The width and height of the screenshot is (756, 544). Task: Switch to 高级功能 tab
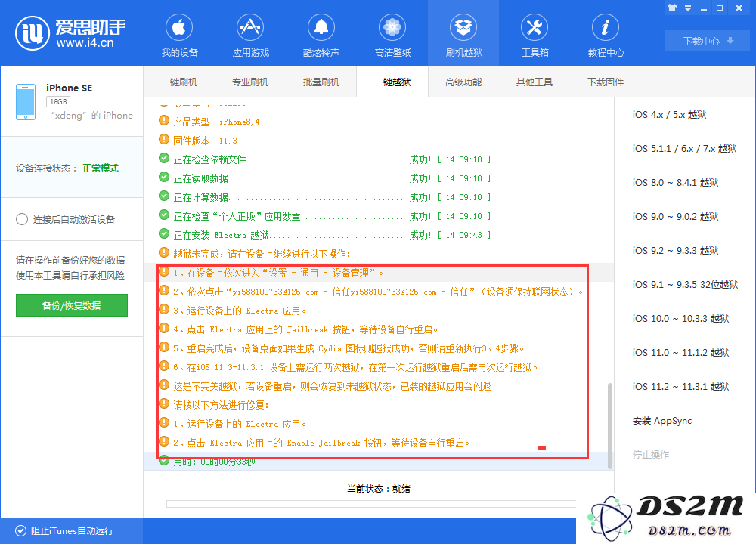[x=463, y=82]
